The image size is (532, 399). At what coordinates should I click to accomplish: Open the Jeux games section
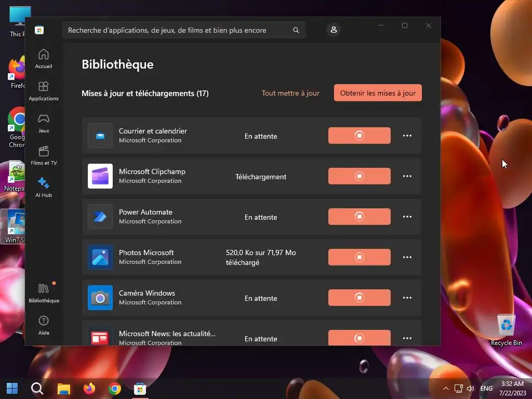point(44,123)
